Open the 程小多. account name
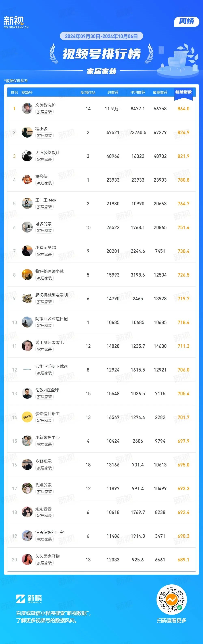The image size is (203, 644). [42, 129]
